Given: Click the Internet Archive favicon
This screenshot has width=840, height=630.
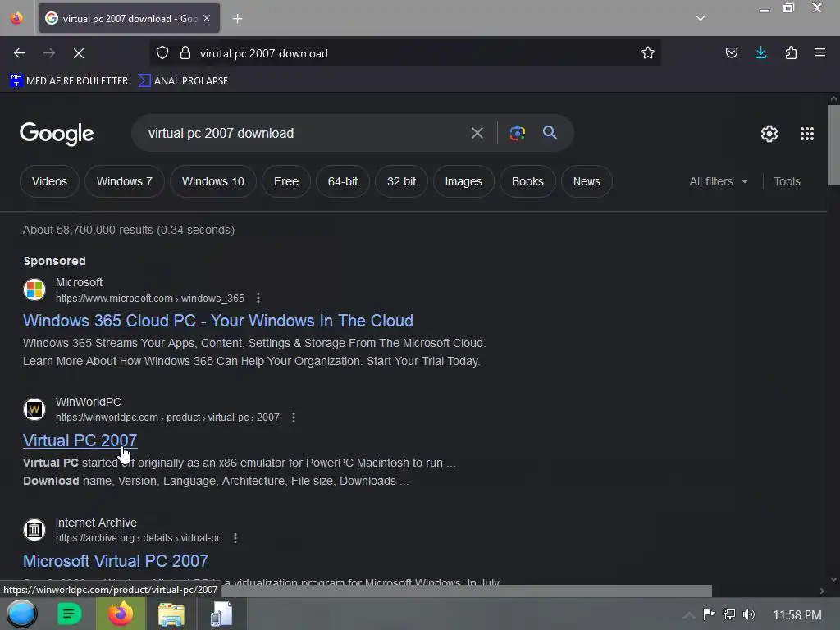Looking at the screenshot, I should point(34,530).
